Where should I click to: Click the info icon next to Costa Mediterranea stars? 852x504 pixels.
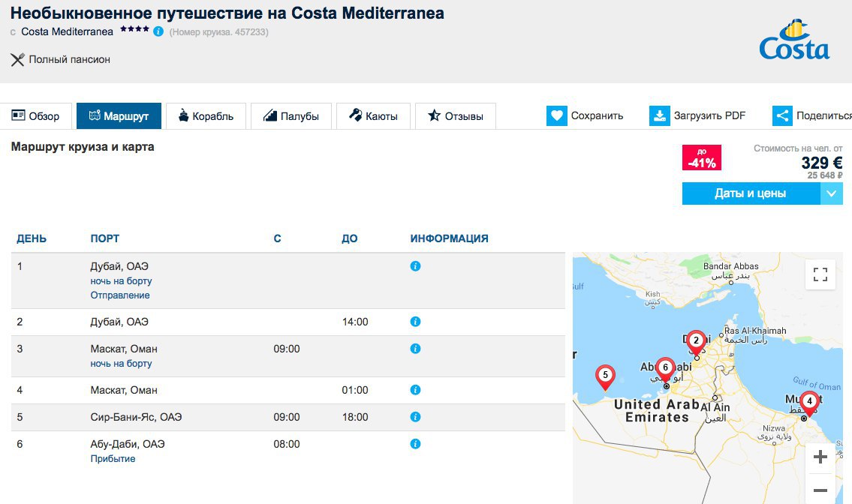[158, 31]
